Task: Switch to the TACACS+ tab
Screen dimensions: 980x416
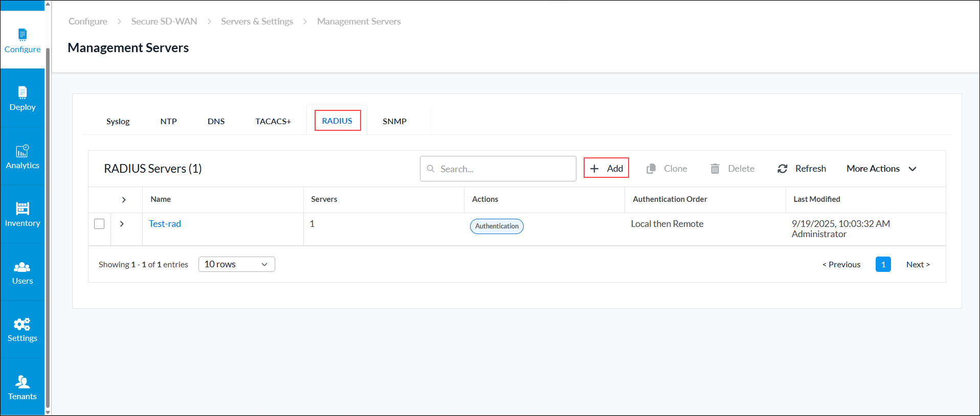Action: click(273, 121)
